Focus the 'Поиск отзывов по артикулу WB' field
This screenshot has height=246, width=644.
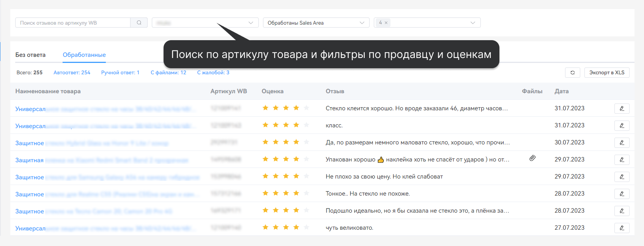click(x=73, y=23)
